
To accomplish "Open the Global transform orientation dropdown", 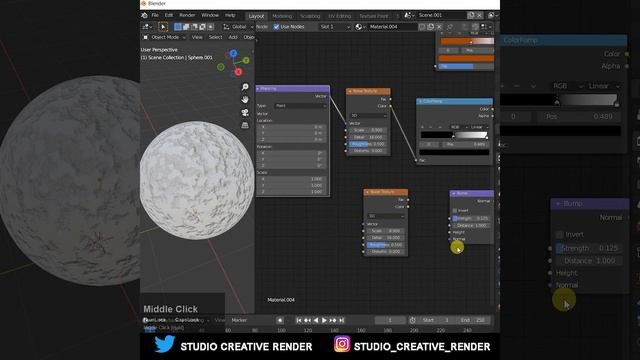I will pyautogui.click(x=238, y=27).
